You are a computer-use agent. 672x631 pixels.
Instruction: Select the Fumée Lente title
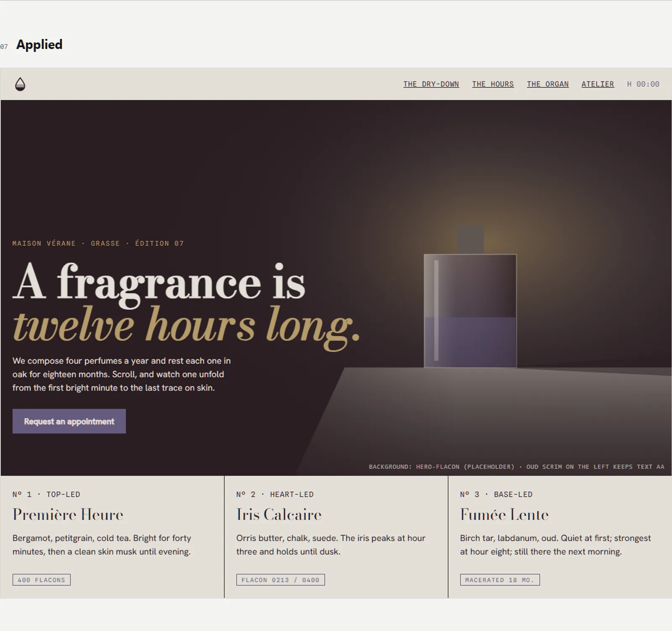pos(504,515)
